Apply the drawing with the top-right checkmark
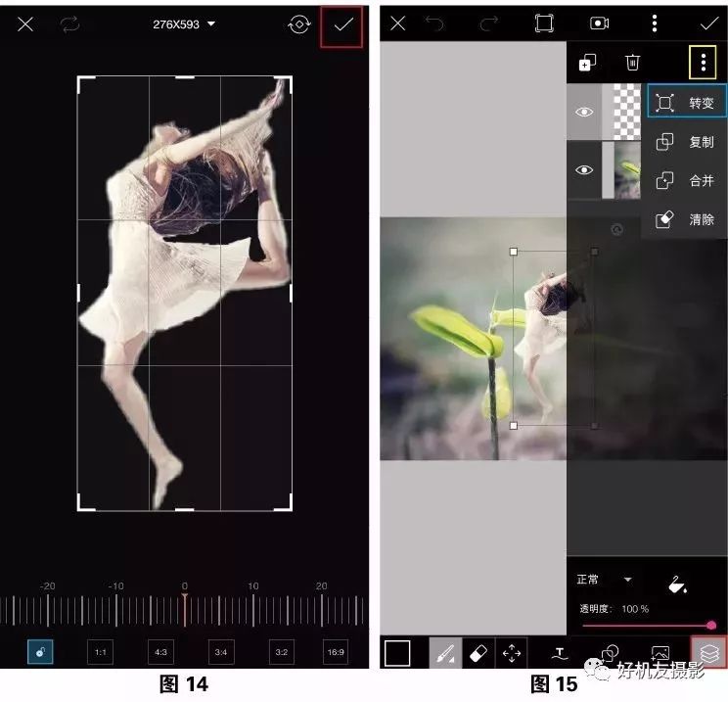The image size is (728, 702). [x=709, y=23]
